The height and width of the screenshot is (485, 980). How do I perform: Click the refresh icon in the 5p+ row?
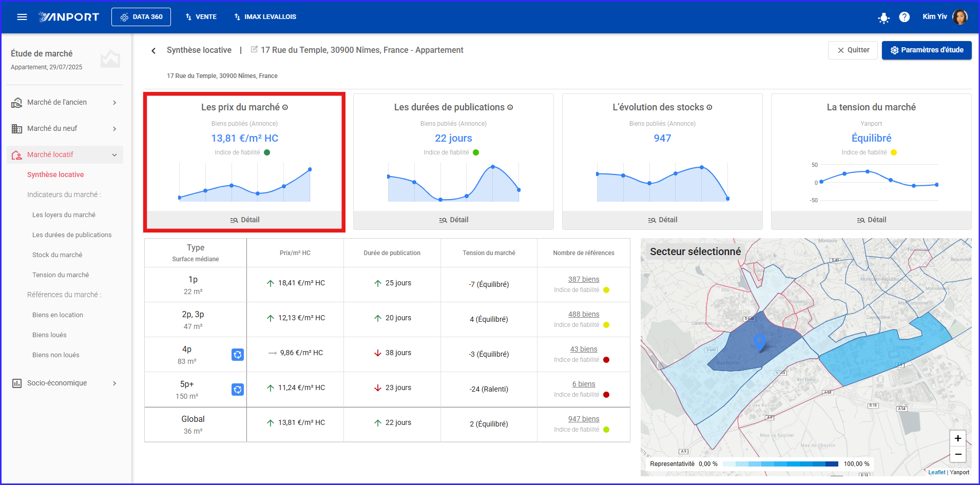[237, 390]
